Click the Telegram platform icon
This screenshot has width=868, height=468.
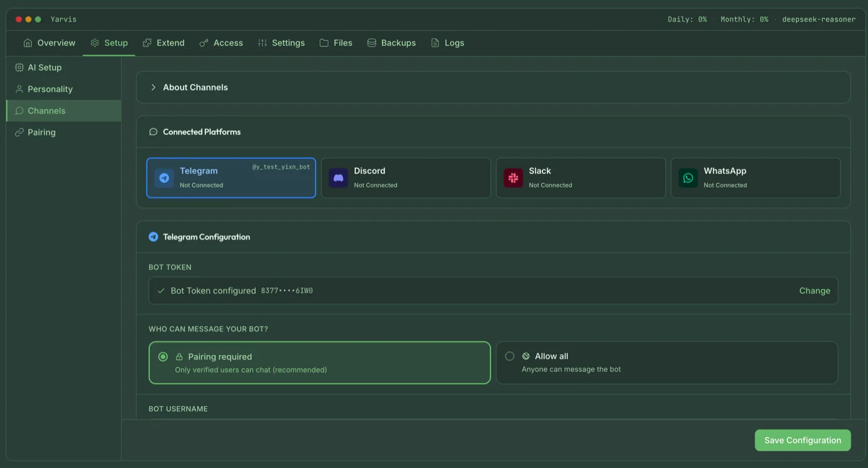coord(164,178)
